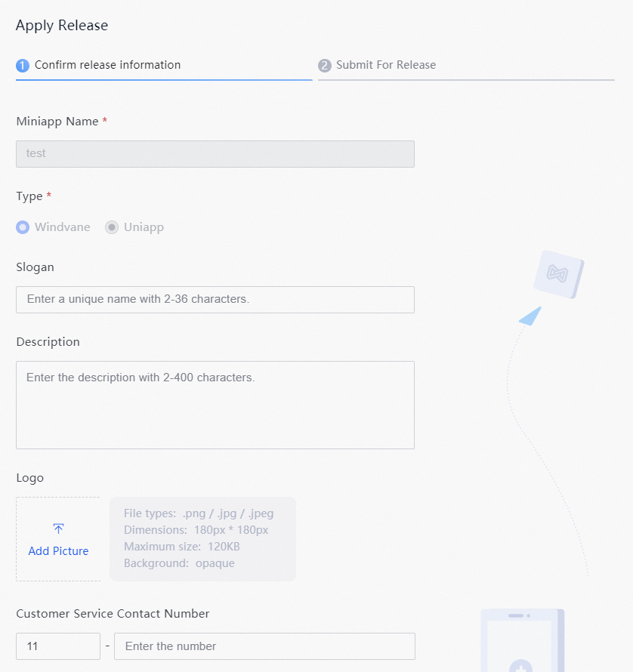Click the Miniapp Name field showing test

[215, 154]
